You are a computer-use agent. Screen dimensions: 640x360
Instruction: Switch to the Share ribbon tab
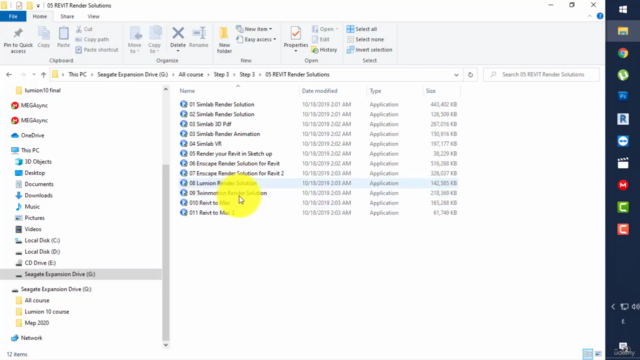pyautogui.click(x=67, y=16)
